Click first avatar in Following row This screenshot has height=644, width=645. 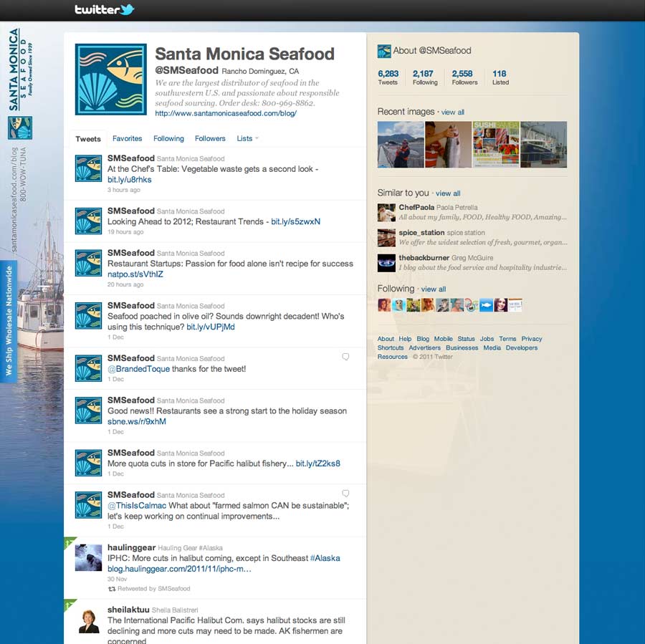(x=384, y=304)
